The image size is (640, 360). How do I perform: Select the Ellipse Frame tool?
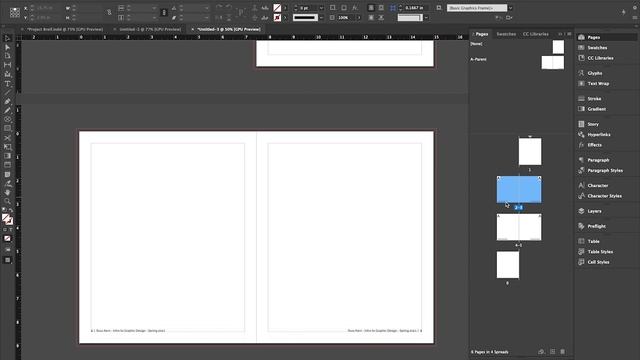click(x=7, y=119)
